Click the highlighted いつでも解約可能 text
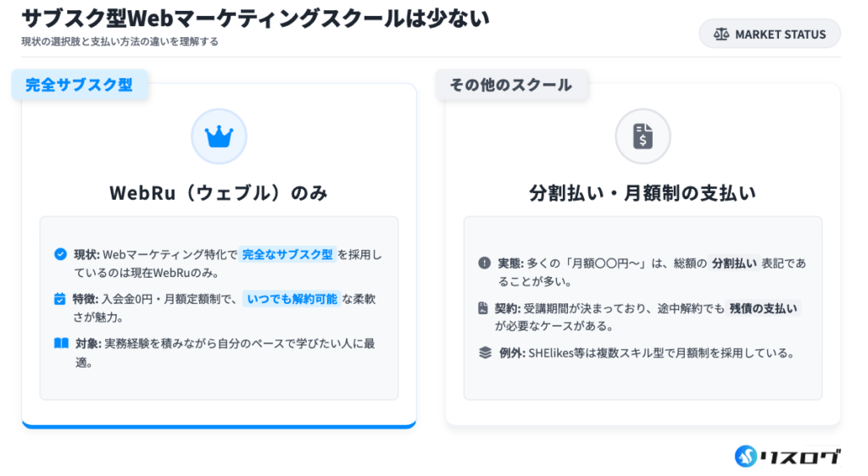This screenshot has height=476, width=868. [292, 298]
